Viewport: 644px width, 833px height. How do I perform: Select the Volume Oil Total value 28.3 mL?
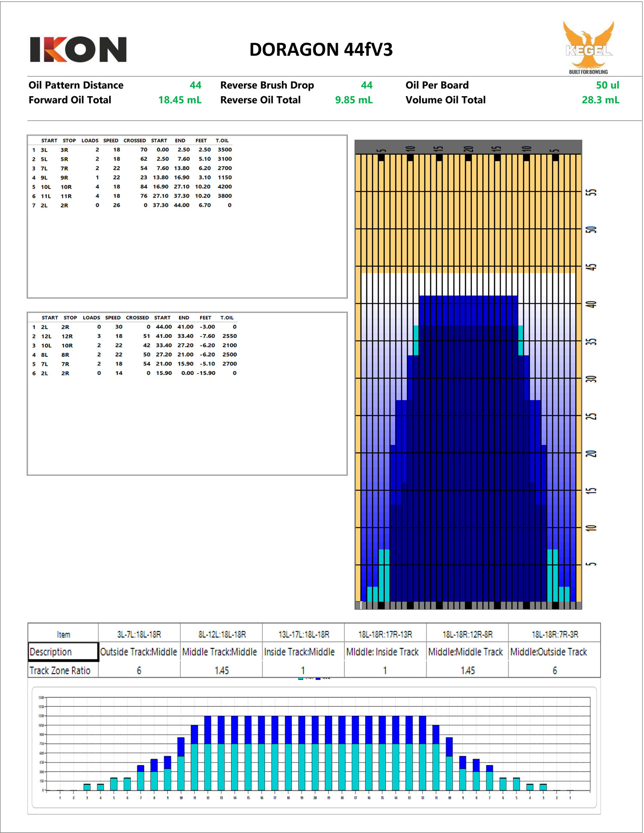(600, 100)
